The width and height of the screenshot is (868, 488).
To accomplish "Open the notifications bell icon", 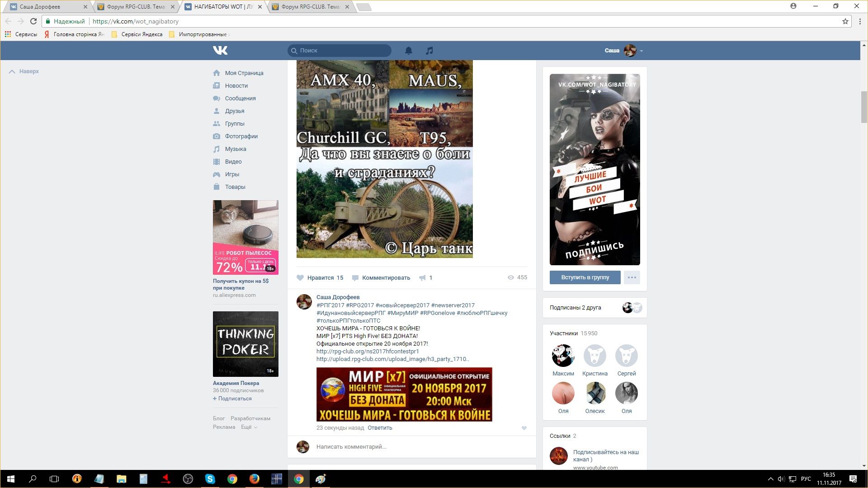I will [x=408, y=50].
